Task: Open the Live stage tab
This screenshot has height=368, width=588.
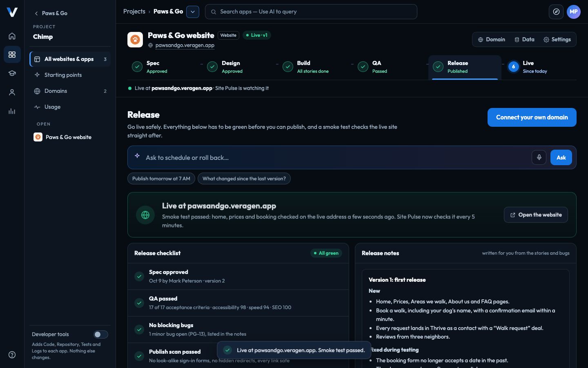Action: pos(540,67)
